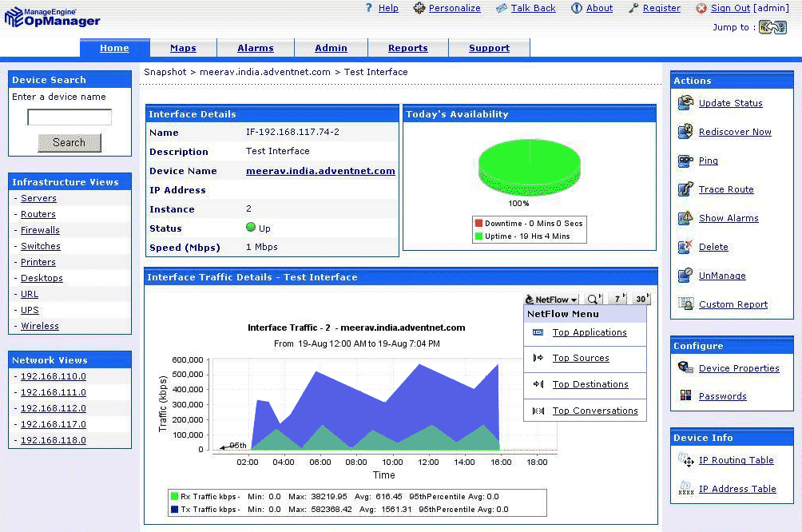802x532 pixels.
Task: Select Top Applications in NetFlow Menu
Action: click(x=590, y=332)
